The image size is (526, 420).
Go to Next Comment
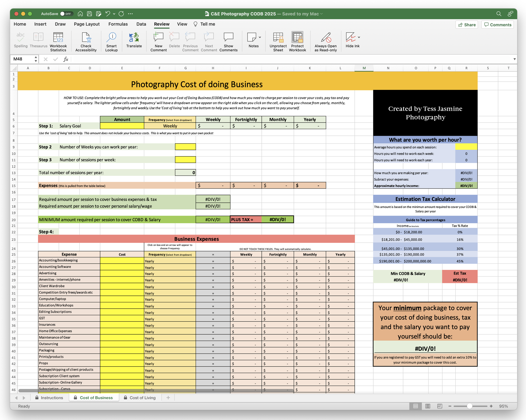[x=209, y=42]
